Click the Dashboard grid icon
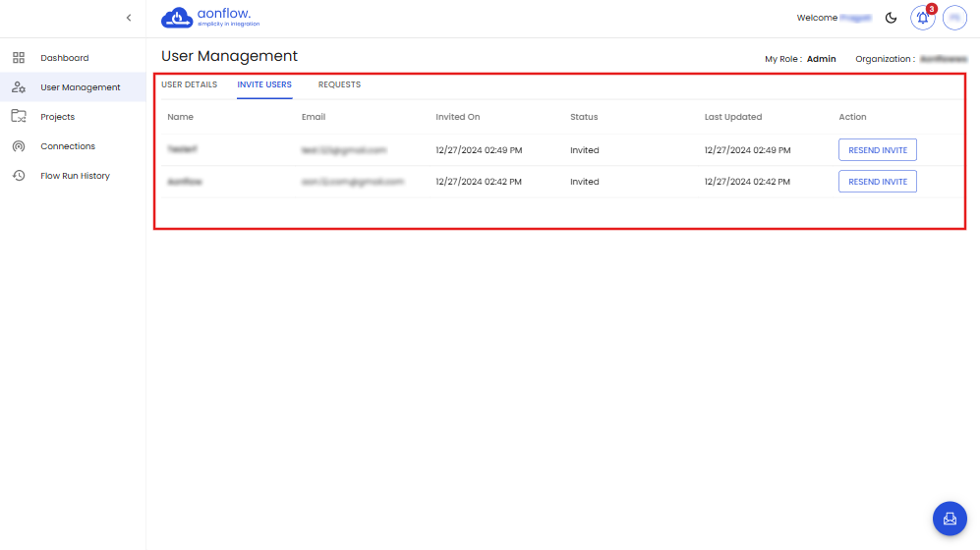 19,58
